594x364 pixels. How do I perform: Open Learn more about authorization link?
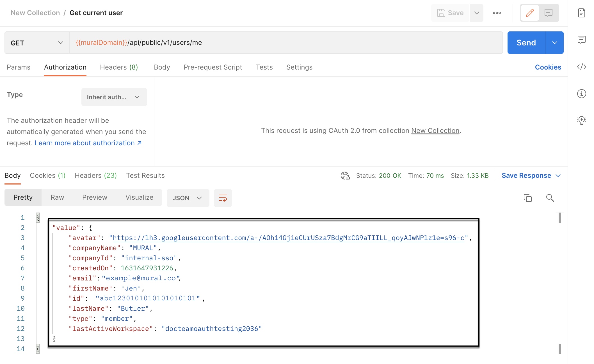(x=88, y=143)
